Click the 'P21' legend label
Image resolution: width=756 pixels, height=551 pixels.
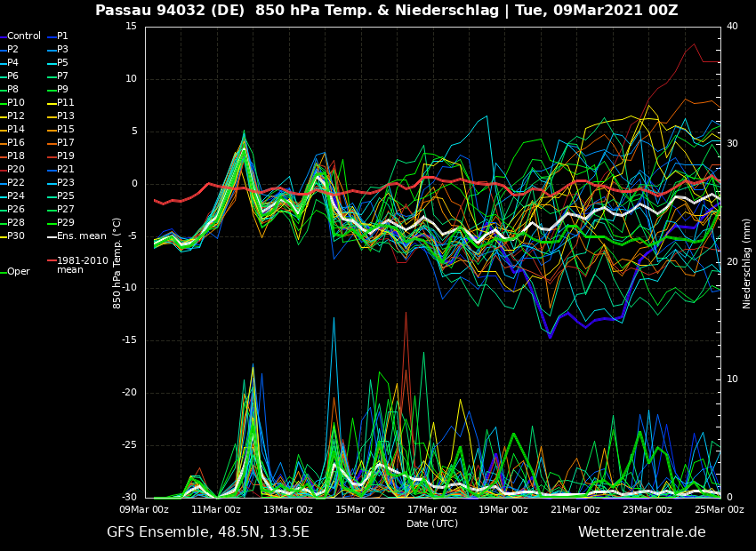coord(66,169)
